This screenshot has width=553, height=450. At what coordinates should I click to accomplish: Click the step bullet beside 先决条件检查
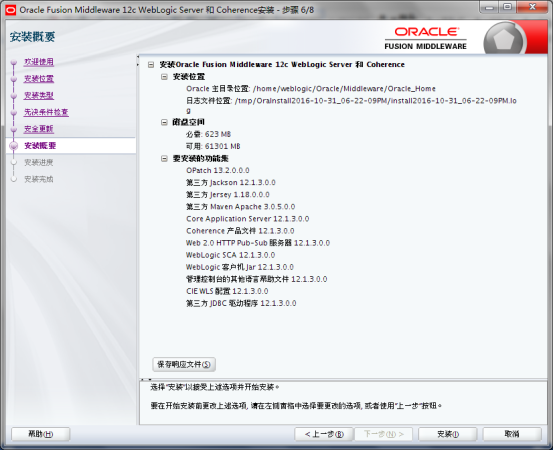tap(14, 113)
